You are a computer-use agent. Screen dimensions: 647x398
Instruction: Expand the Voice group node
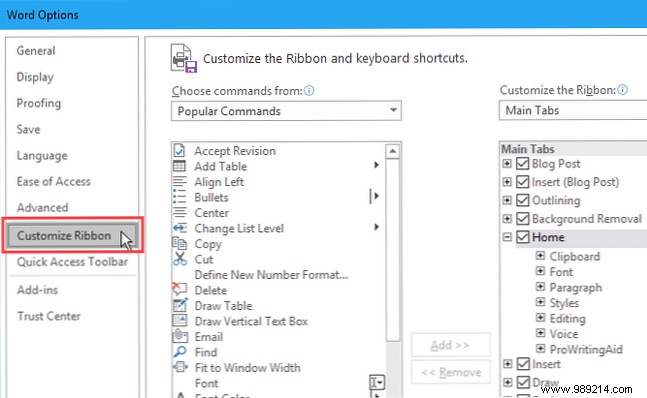pyautogui.click(x=540, y=333)
